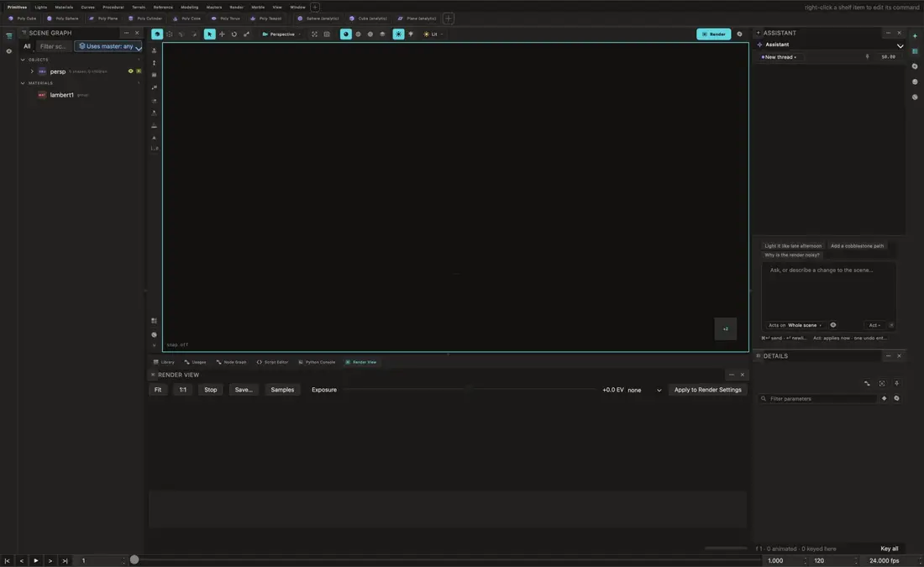Create a Poly Teapot primitive
Screen dimensions: 924x567
pos(266,18)
